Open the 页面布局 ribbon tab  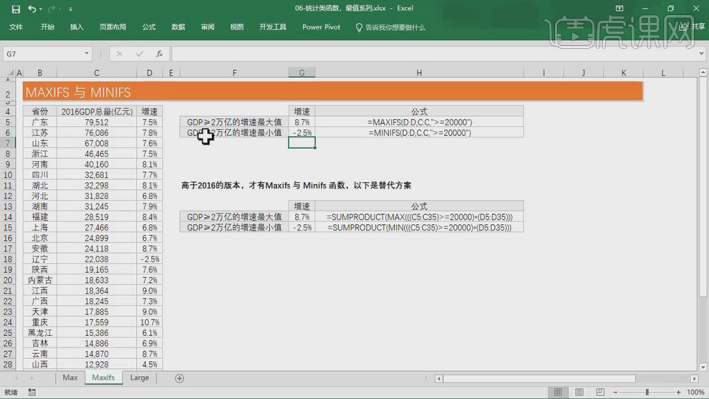click(x=113, y=27)
